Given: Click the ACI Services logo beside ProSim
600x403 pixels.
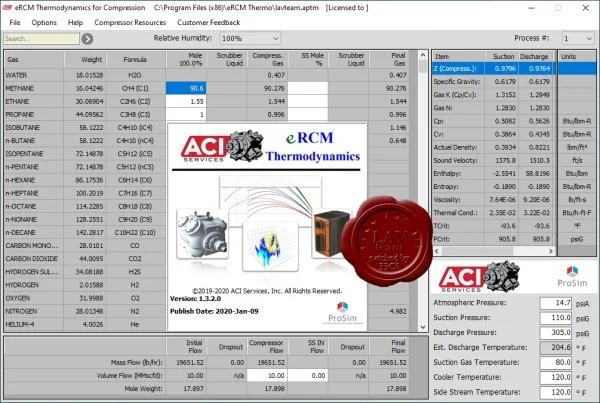Looking at the screenshot, I should (x=479, y=277).
